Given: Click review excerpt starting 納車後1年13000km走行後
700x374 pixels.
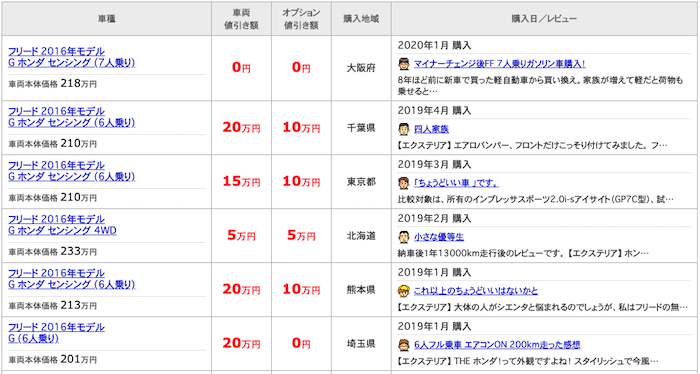Looking at the screenshot, I should pos(523,254).
